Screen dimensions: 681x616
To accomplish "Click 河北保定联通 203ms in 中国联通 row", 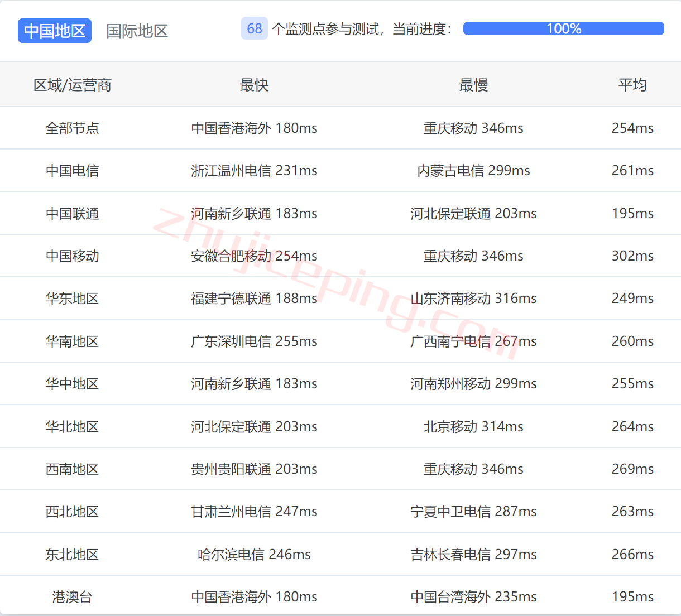I will coord(473,214).
